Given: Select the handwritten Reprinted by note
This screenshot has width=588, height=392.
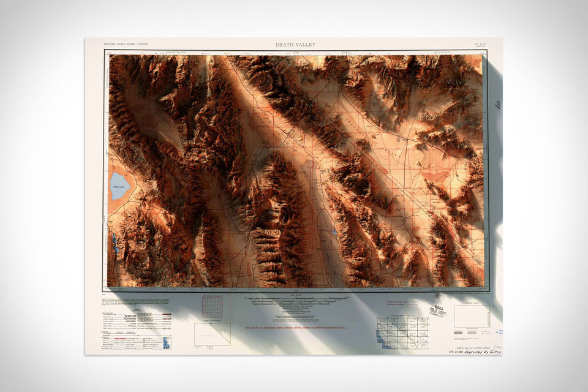Looking at the screenshot, I should pyautogui.click(x=481, y=352).
